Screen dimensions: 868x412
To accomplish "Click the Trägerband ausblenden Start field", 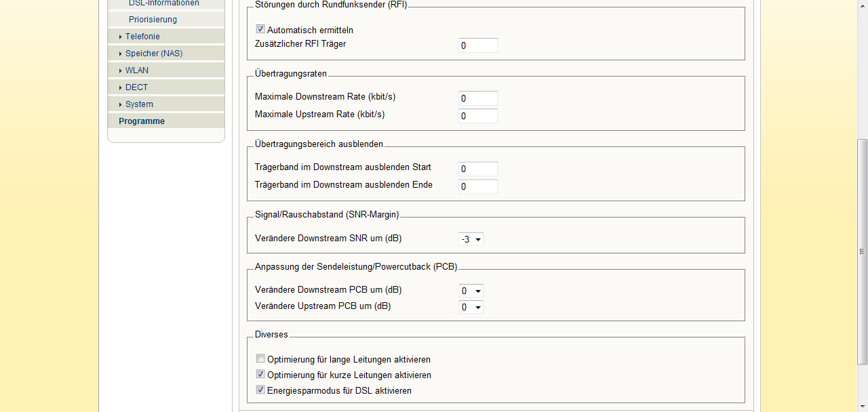I will pos(478,169).
